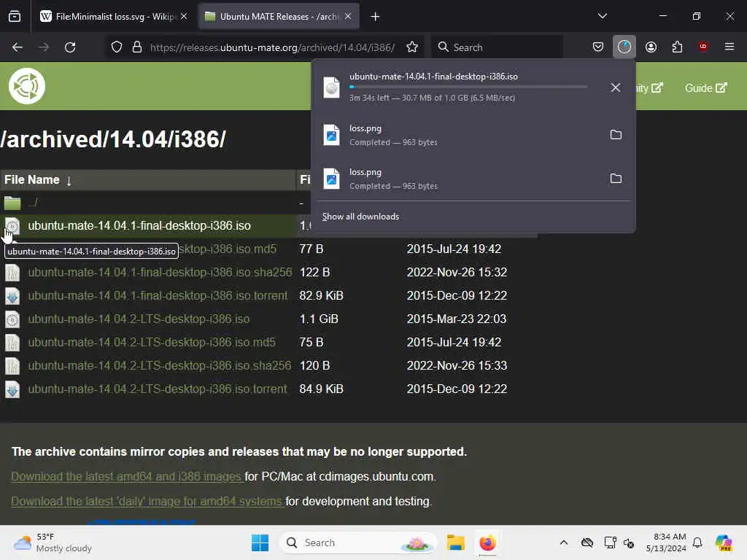Click Firefox taskbar icon
The image size is (747, 560).
487,542
